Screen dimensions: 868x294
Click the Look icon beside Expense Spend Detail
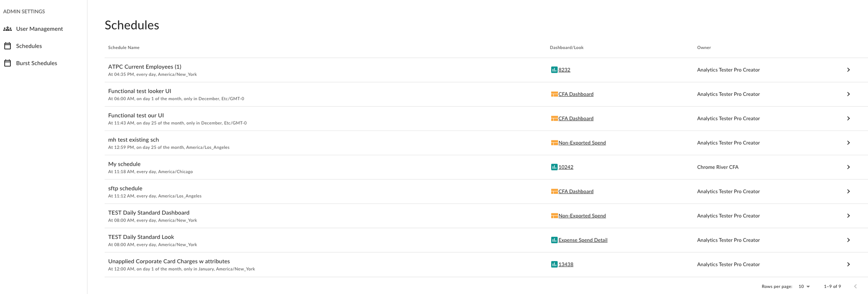pos(555,240)
